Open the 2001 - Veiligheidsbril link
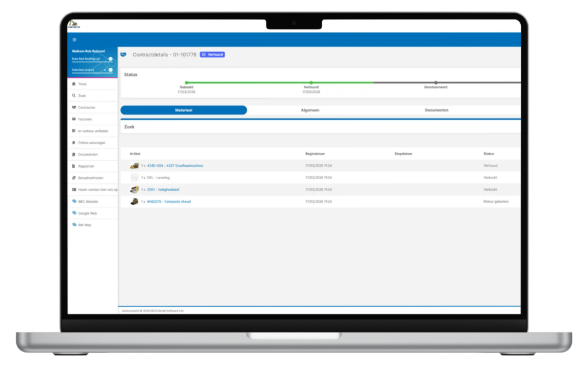 (x=163, y=190)
